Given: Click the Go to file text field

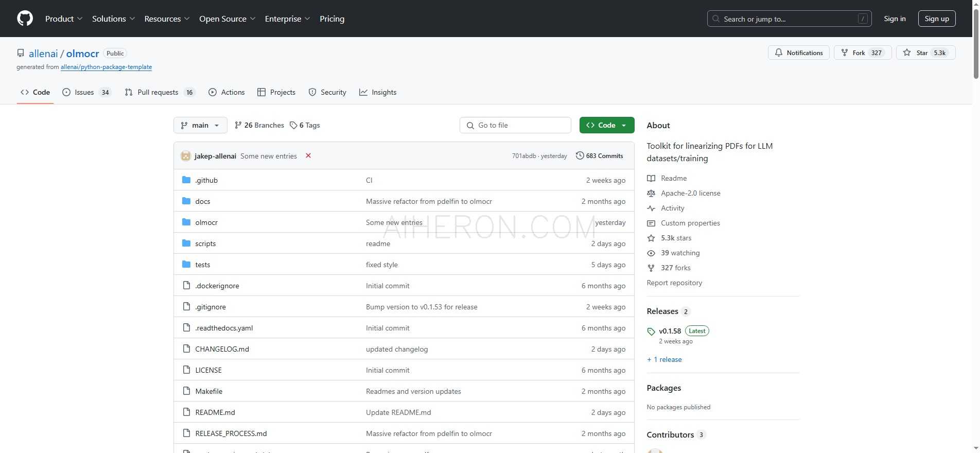Looking at the screenshot, I should pyautogui.click(x=515, y=125).
